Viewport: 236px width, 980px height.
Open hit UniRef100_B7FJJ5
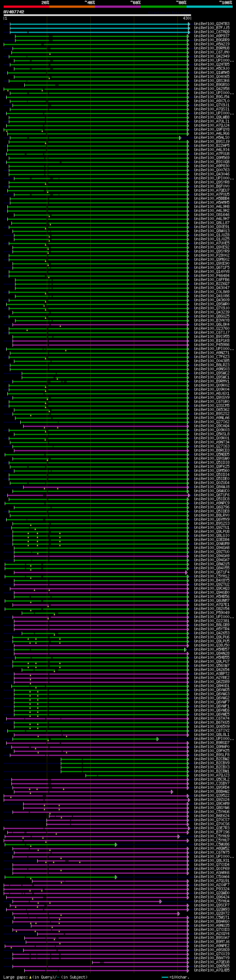[212, 28]
